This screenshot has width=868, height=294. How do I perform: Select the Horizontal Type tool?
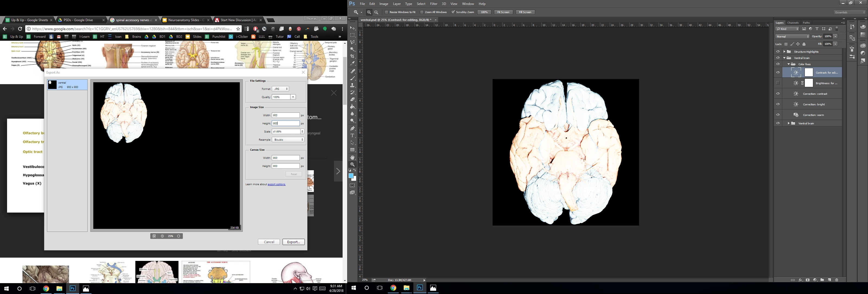(352, 135)
